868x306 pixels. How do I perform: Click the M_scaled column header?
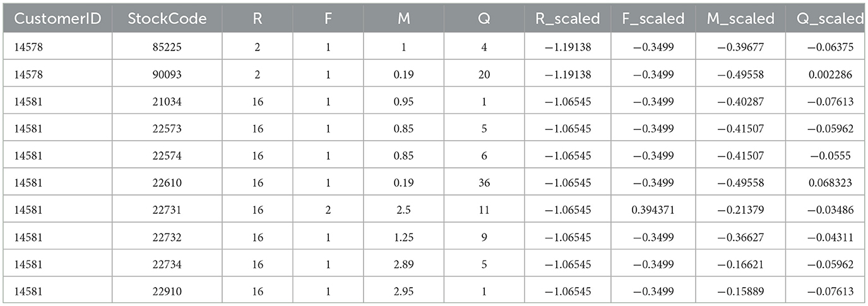point(740,19)
